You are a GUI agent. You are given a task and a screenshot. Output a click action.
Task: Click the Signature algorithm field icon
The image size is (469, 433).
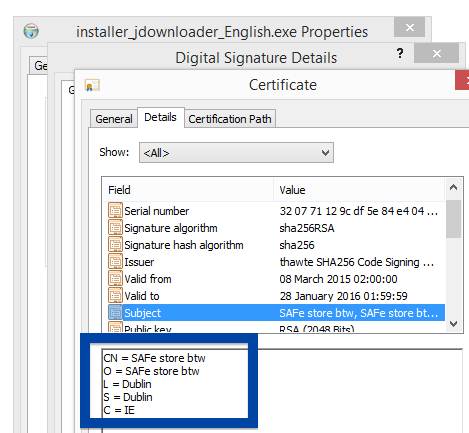[x=115, y=228]
